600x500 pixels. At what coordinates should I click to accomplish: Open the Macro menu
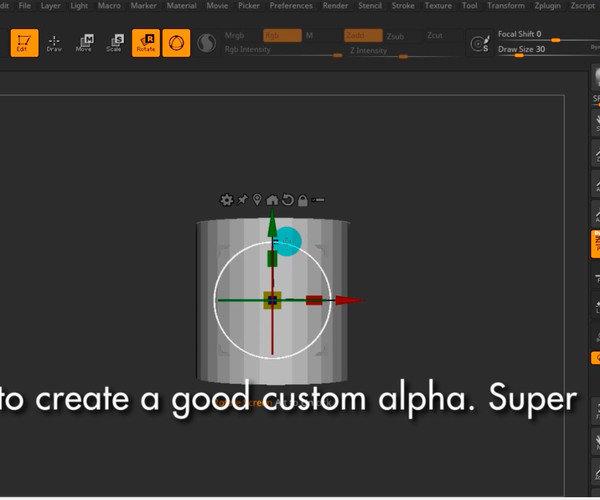click(109, 6)
